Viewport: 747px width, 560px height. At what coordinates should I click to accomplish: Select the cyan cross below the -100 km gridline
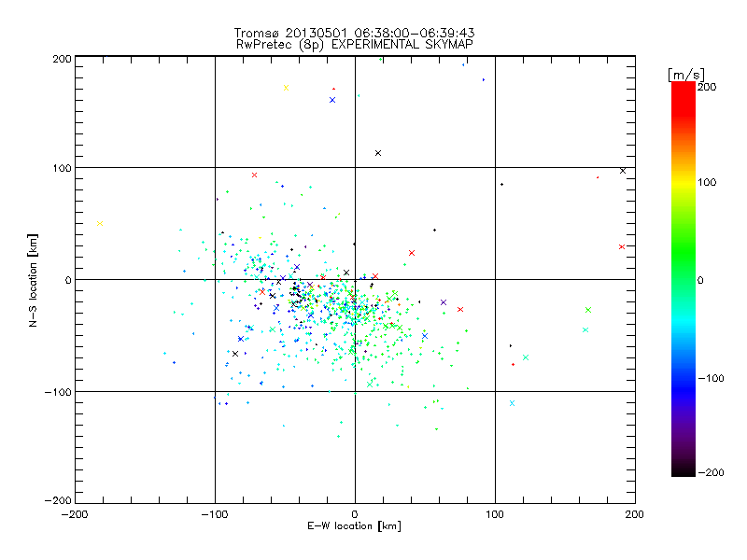[512, 403]
